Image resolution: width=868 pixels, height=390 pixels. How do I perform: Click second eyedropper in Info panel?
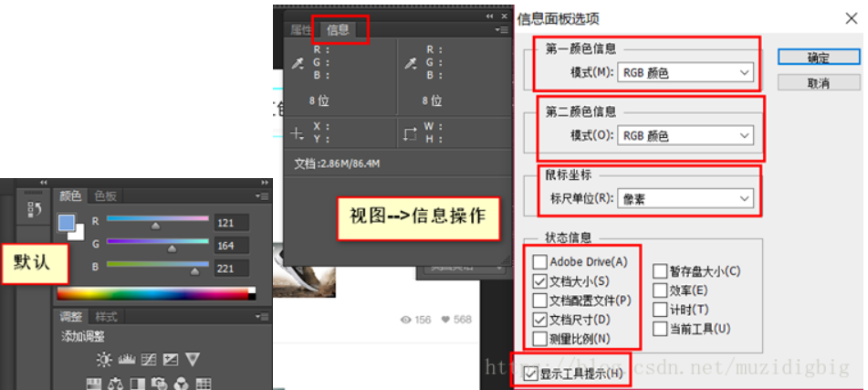point(410,64)
